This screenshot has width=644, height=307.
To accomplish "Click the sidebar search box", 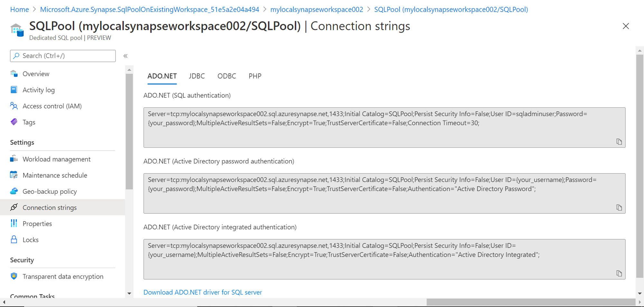I will [x=63, y=56].
